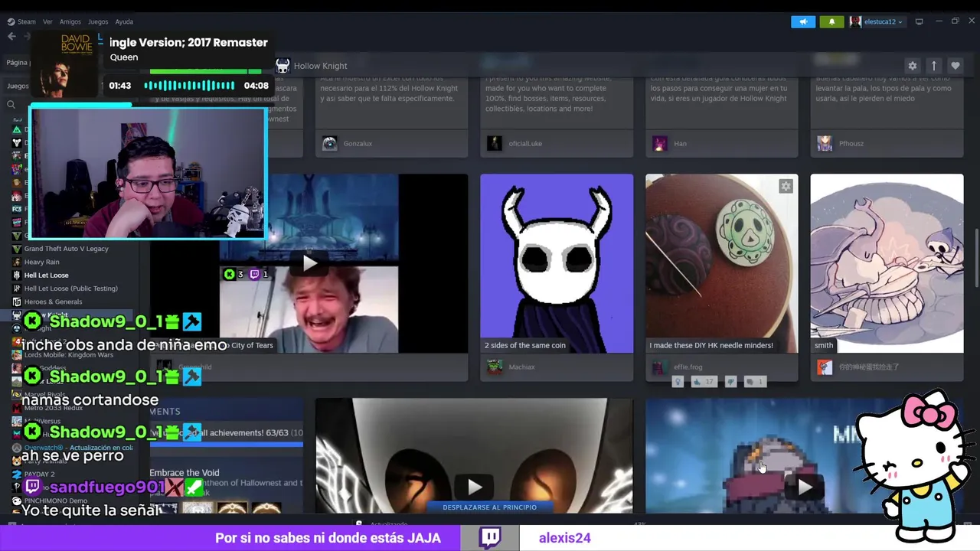Click the Metro 2033 Redux game icon
Screen dimensions: 980x551
coord(17,408)
